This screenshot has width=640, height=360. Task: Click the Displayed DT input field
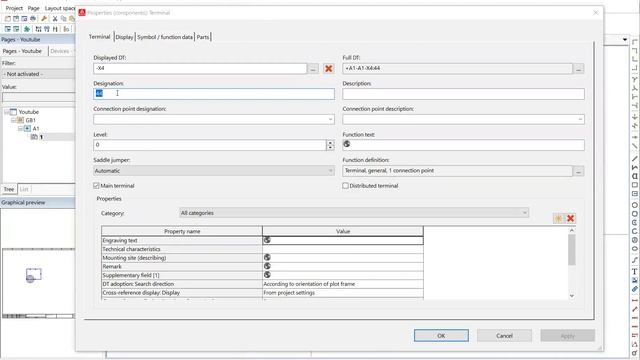(x=200, y=68)
